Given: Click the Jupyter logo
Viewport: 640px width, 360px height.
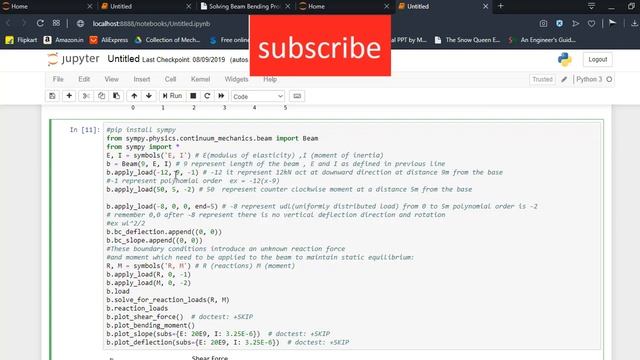Looking at the screenshot, I should click(x=73, y=59).
